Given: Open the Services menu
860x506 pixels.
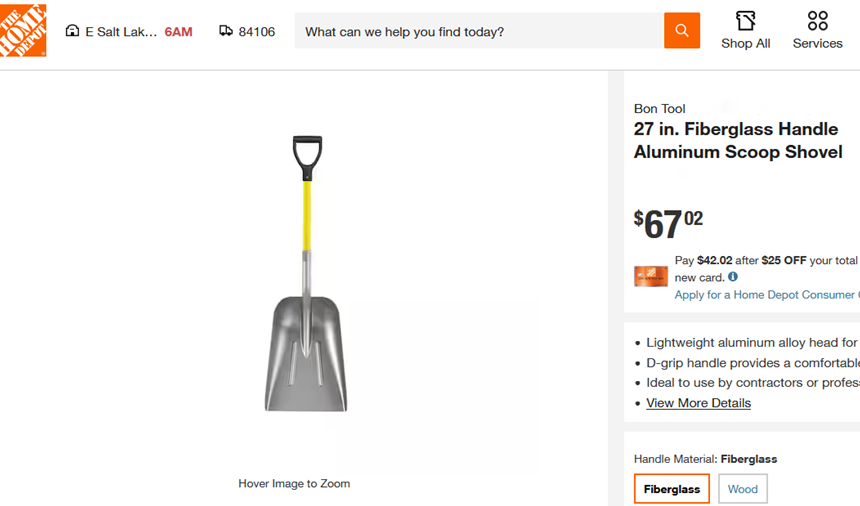Looking at the screenshot, I should [x=817, y=30].
